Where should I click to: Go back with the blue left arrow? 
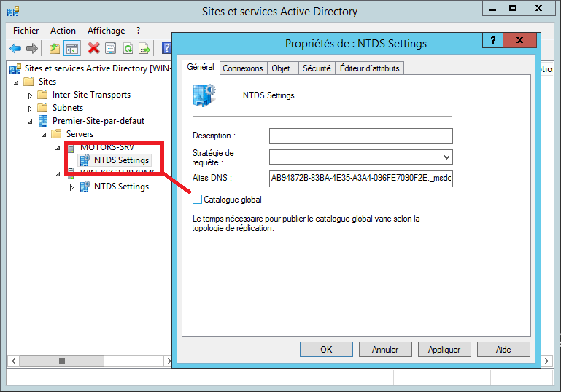pos(15,48)
